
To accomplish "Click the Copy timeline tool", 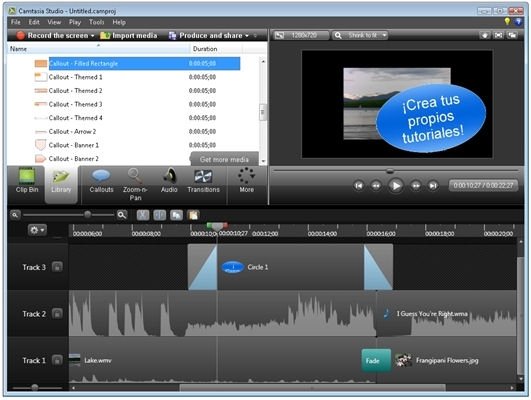I will click(176, 215).
